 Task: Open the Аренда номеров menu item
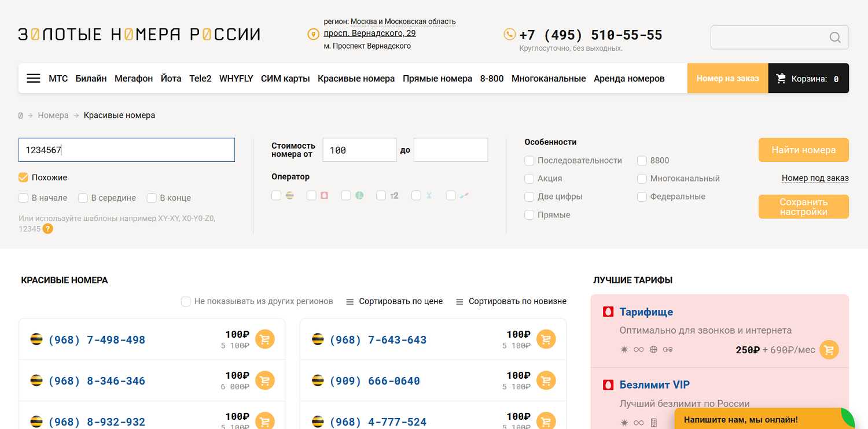(x=629, y=78)
